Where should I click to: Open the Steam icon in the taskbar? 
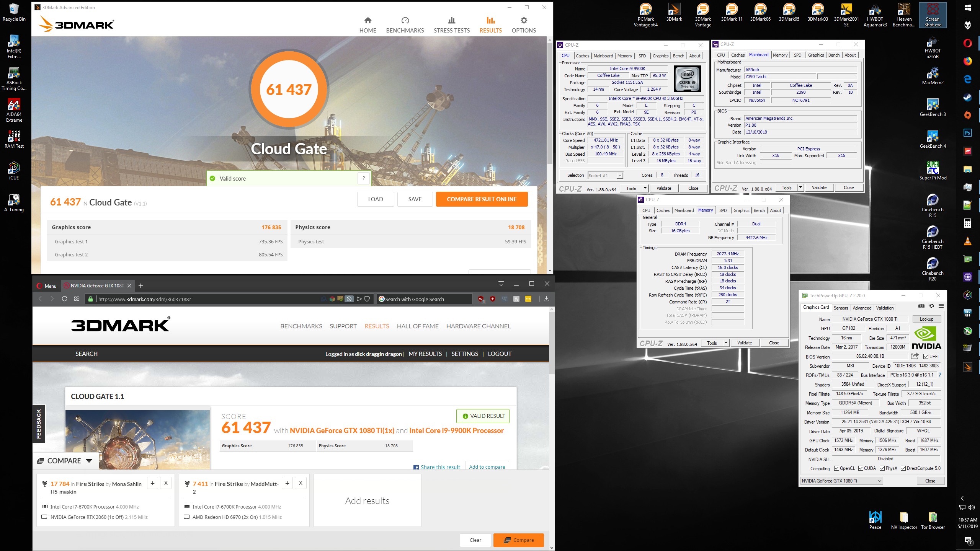[x=967, y=97]
